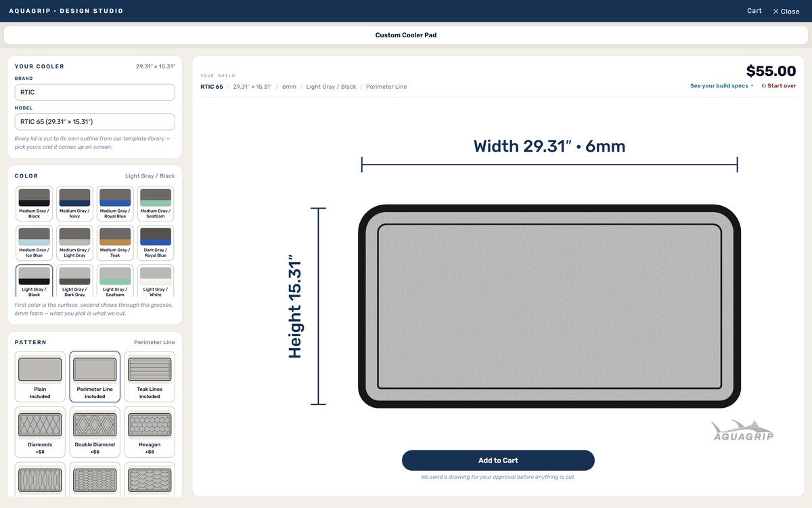Image resolution: width=812 pixels, height=508 pixels.
Task: Choose the Double Diamond pattern
Action: [x=95, y=432]
